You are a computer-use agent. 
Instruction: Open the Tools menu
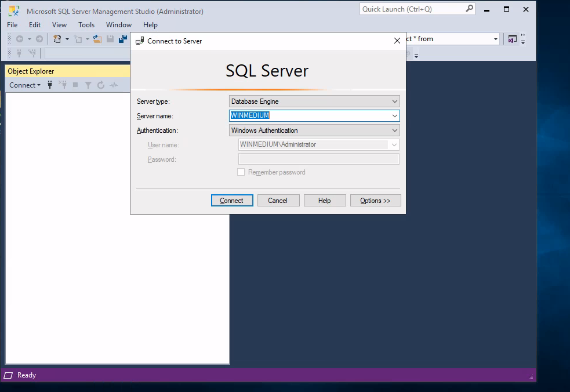(x=86, y=25)
